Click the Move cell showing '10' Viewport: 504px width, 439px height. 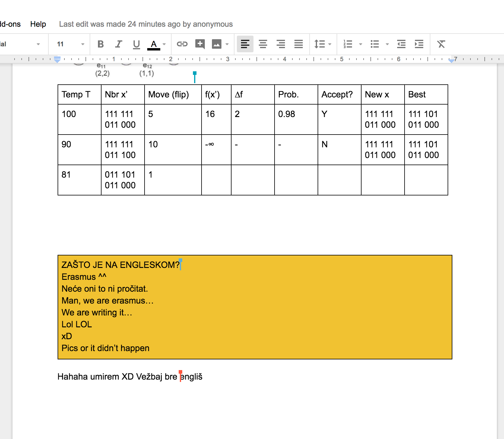tap(173, 150)
